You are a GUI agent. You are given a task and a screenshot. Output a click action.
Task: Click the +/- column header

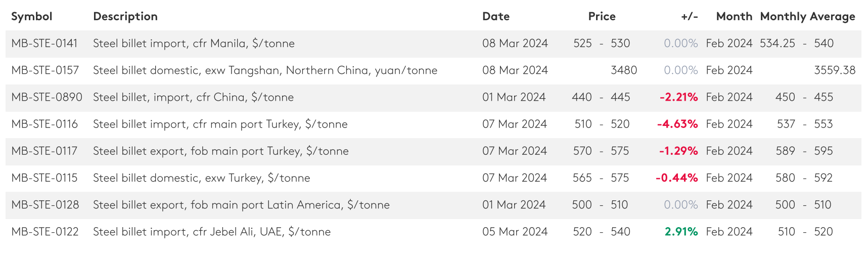(689, 17)
